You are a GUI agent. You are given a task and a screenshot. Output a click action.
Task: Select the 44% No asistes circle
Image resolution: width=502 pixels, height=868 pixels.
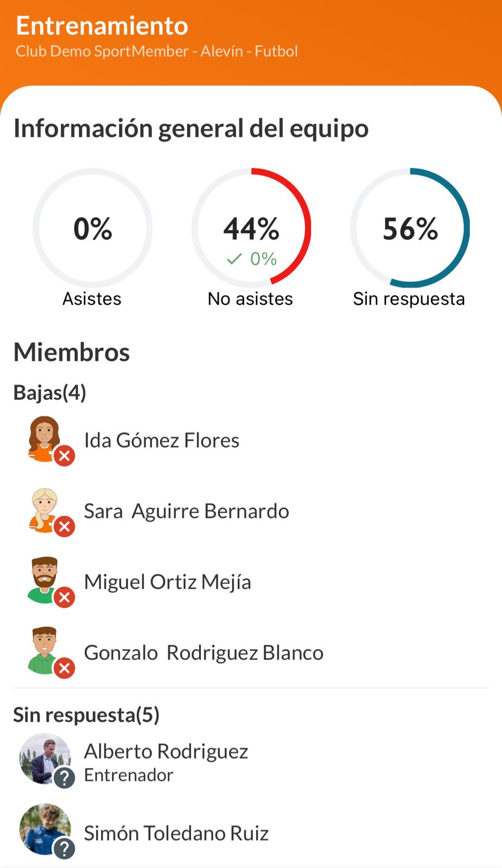(x=251, y=228)
